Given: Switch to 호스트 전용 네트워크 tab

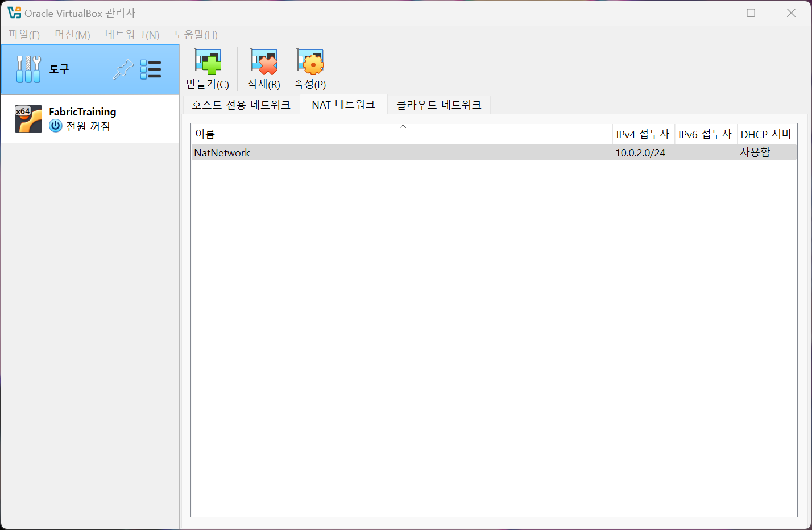Looking at the screenshot, I should click(x=241, y=105).
